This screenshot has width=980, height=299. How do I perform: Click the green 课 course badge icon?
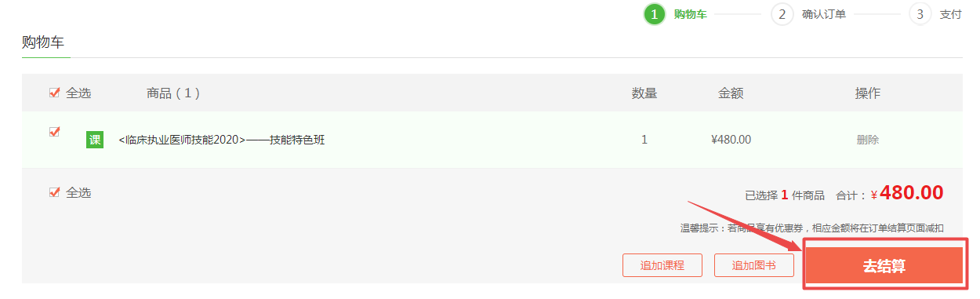(95, 140)
